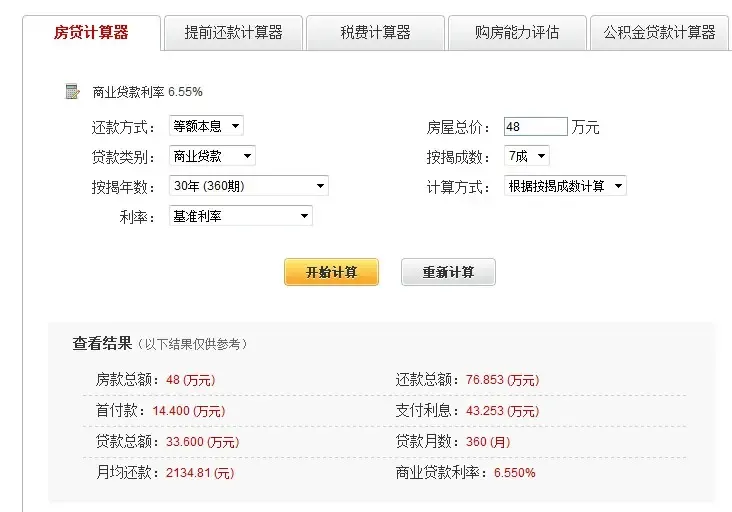Click the calculator icon beside 商业贷款利率

point(72,92)
